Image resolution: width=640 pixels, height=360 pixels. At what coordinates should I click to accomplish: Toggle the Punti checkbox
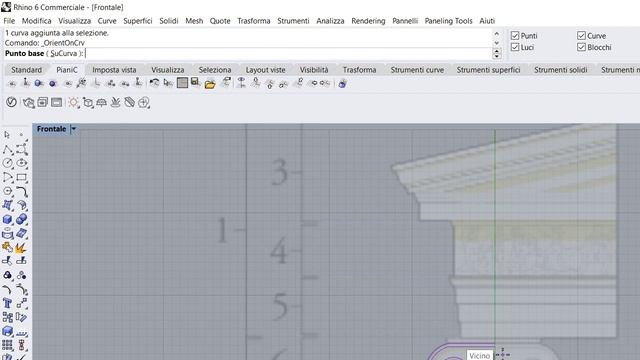point(515,36)
